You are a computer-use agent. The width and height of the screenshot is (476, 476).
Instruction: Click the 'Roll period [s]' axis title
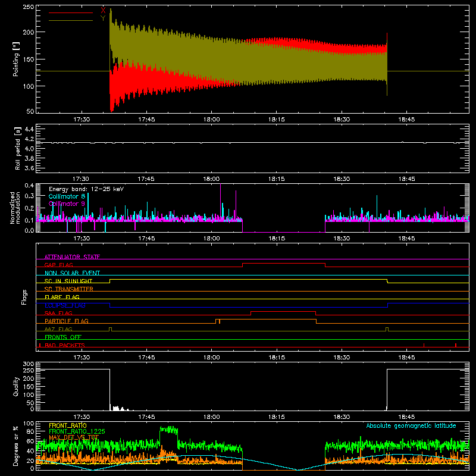click(17, 148)
